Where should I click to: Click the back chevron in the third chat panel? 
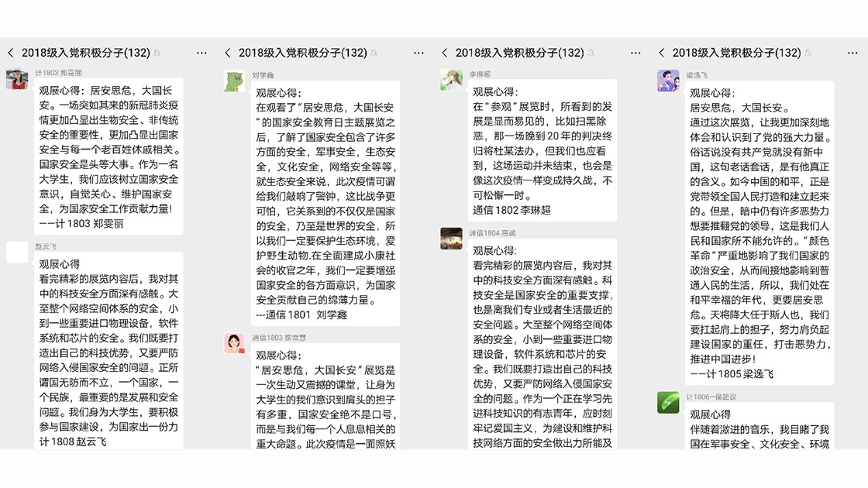(445, 53)
